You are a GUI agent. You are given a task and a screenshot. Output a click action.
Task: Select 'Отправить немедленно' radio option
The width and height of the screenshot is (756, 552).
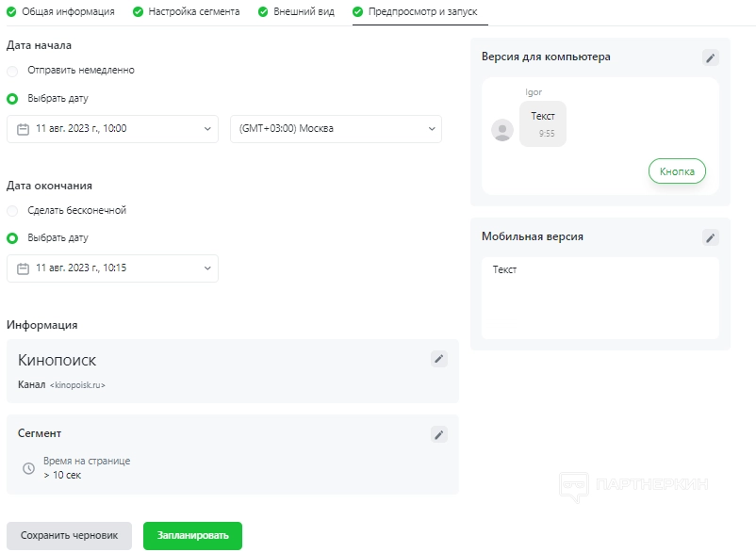[x=12, y=71]
